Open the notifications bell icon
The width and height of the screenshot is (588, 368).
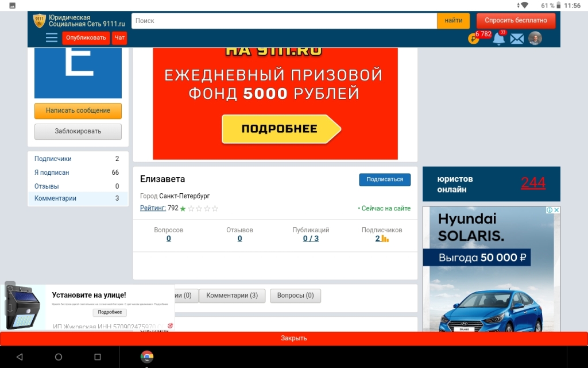point(499,39)
